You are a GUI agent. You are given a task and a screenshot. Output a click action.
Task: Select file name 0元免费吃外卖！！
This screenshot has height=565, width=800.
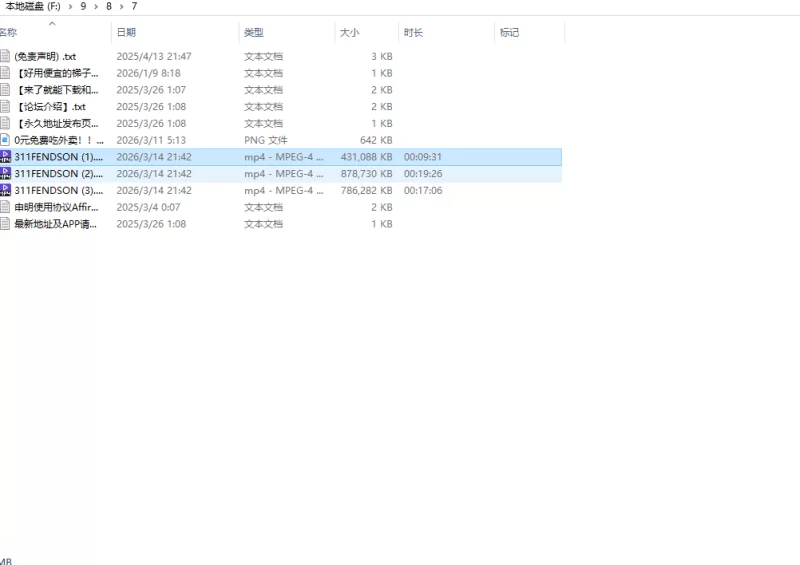click(59, 140)
